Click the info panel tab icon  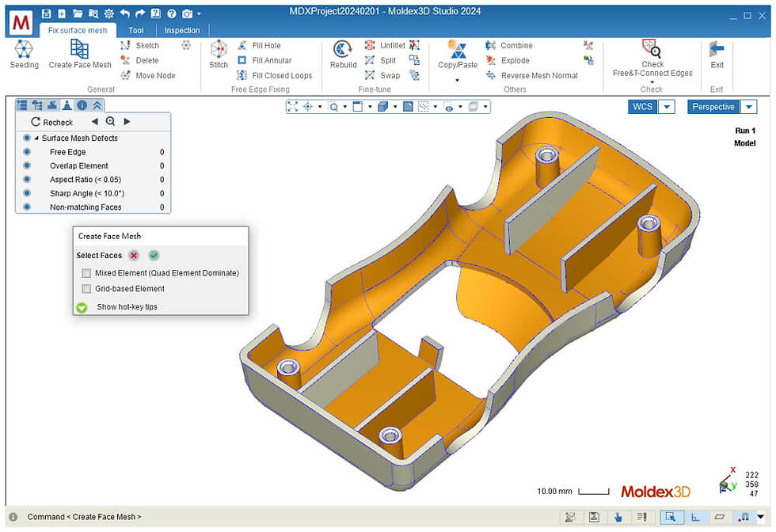click(82, 105)
